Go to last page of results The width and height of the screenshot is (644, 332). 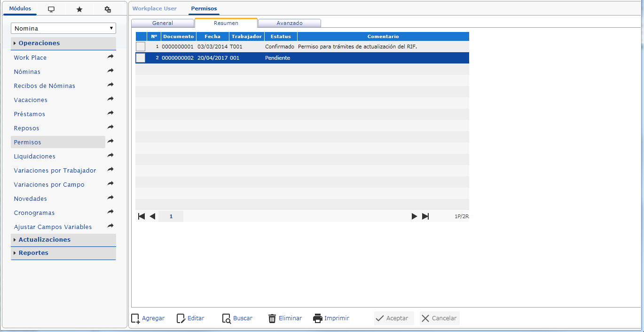click(425, 216)
